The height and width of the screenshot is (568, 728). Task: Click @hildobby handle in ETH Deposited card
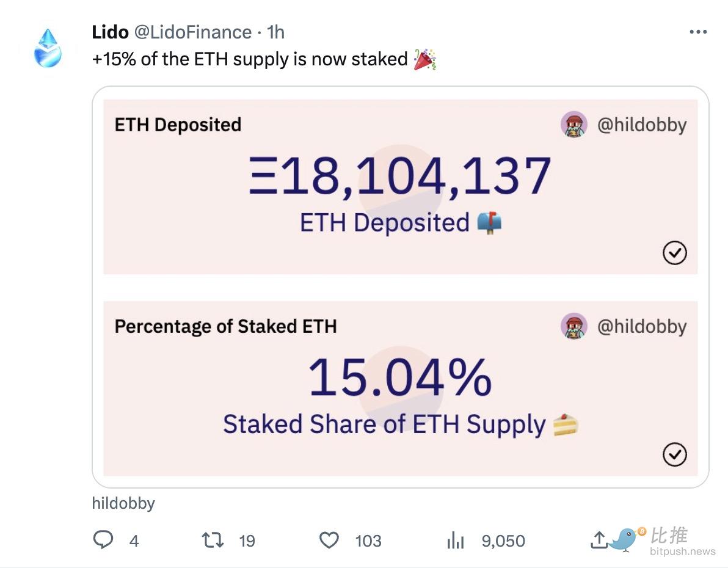642,125
